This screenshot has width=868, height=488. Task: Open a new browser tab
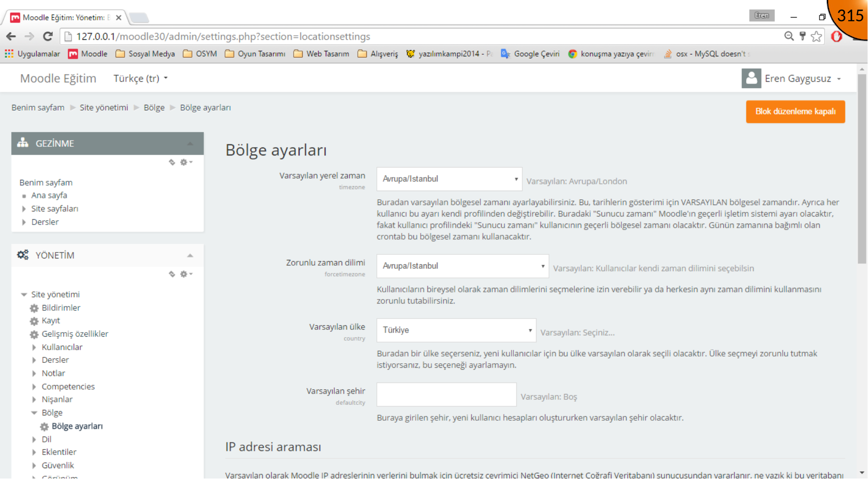[x=139, y=18]
